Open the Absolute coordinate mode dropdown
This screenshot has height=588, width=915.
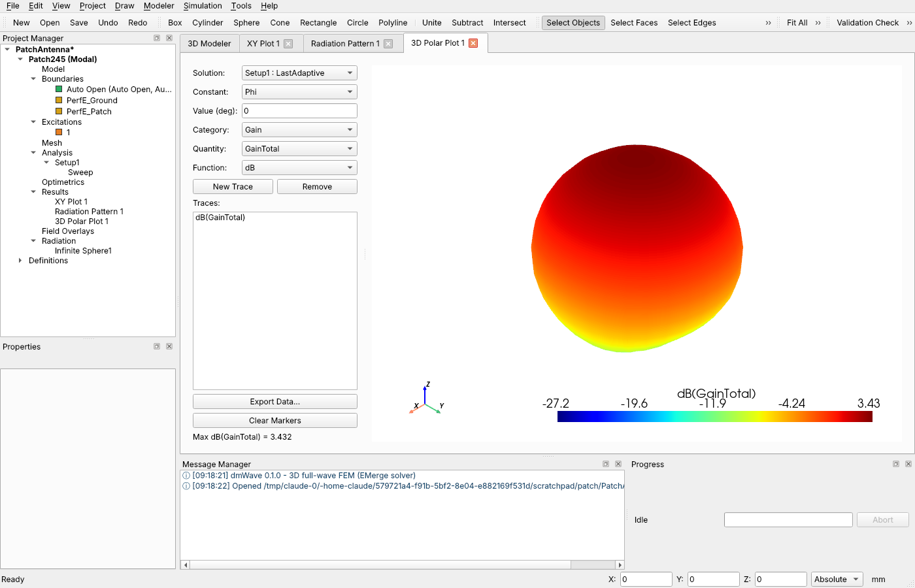pyautogui.click(x=837, y=580)
